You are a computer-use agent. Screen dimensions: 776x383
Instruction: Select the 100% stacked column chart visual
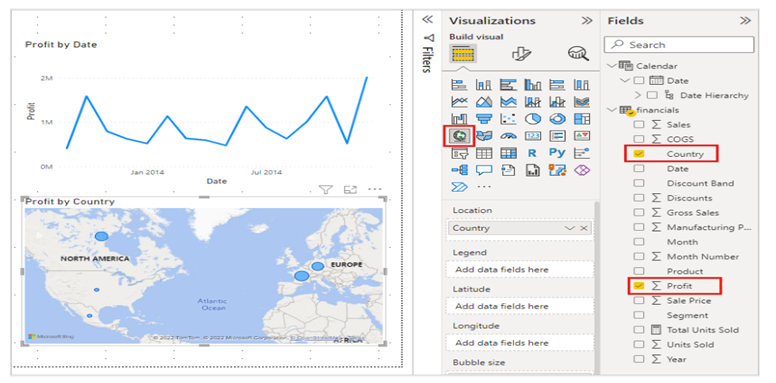click(582, 85)
